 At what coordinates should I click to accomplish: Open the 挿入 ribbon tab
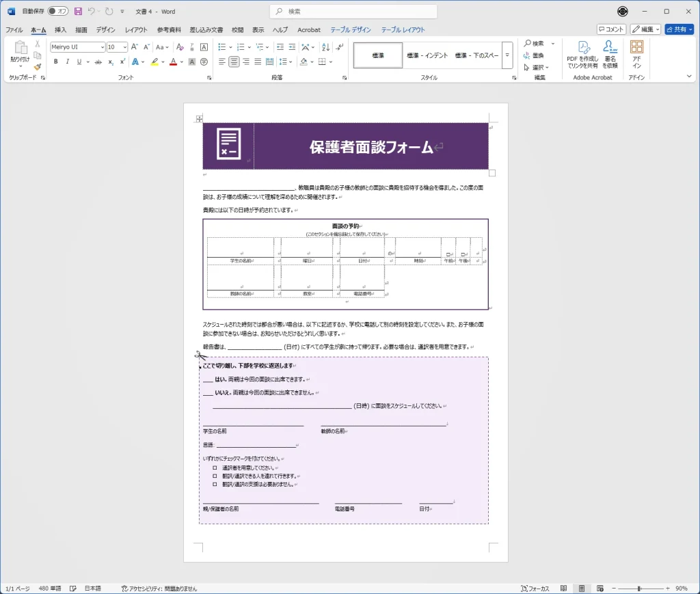60,30
